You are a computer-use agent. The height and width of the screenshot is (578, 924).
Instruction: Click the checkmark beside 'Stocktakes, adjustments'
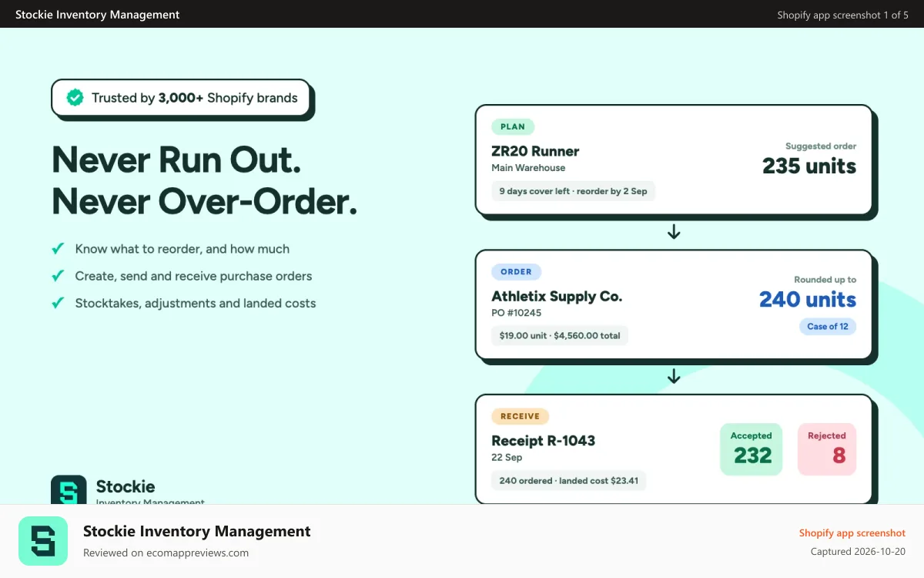point(58,303)
